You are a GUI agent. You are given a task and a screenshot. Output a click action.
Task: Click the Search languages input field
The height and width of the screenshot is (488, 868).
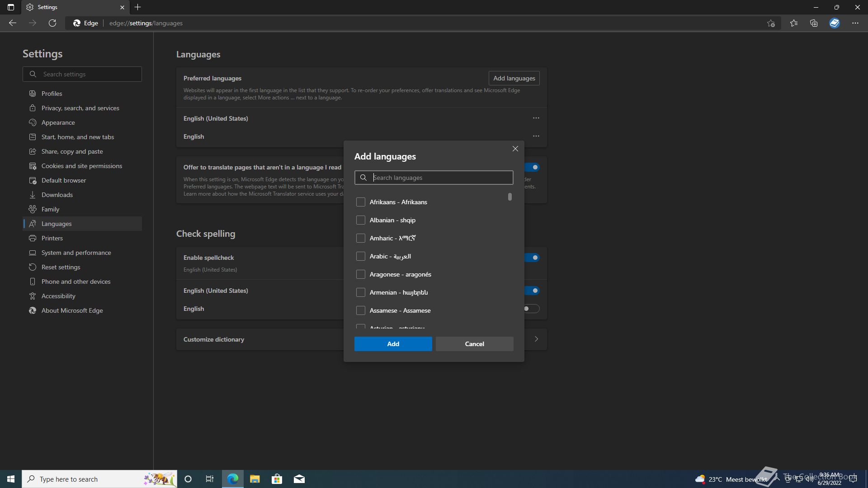tap(441, 178)
